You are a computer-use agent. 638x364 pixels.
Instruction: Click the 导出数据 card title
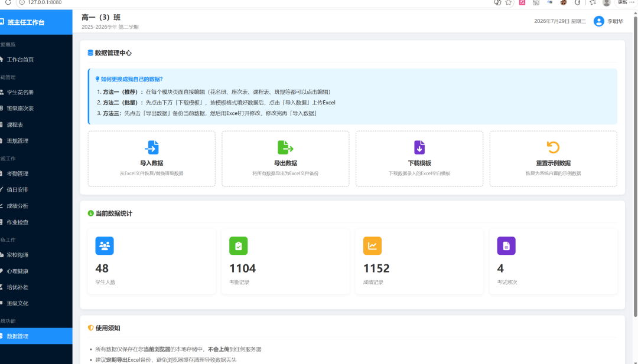pyautogui.click(x=285, y=163)
